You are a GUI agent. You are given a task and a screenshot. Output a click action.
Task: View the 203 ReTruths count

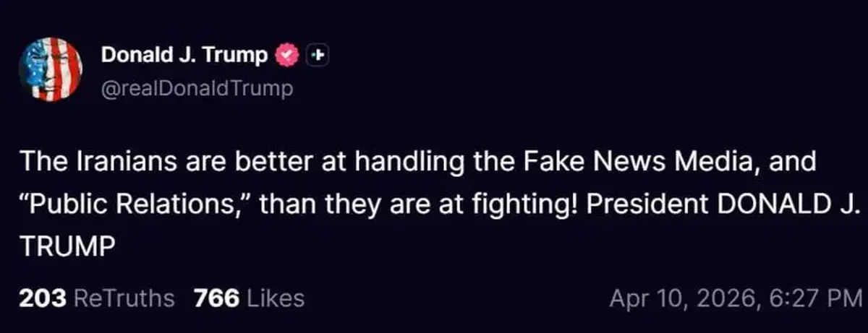[96, 298]
